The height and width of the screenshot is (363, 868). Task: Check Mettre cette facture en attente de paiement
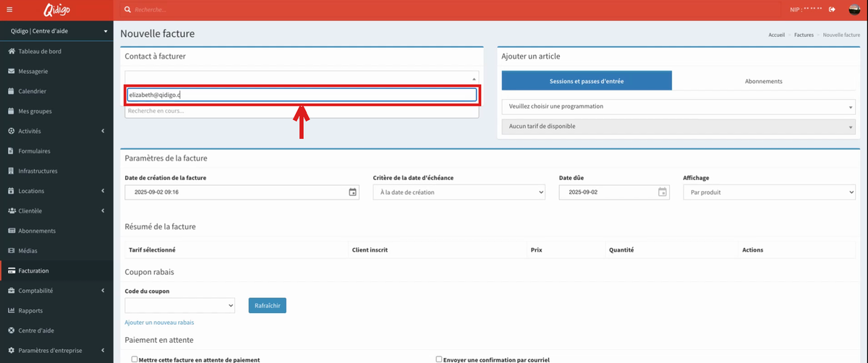pos(135,359)
